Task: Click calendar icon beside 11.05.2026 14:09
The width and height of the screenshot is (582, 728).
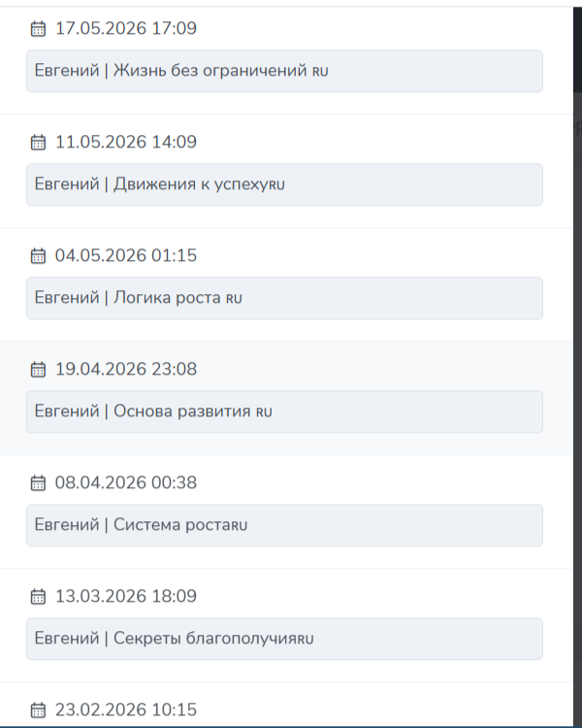Action: [38, 142]
